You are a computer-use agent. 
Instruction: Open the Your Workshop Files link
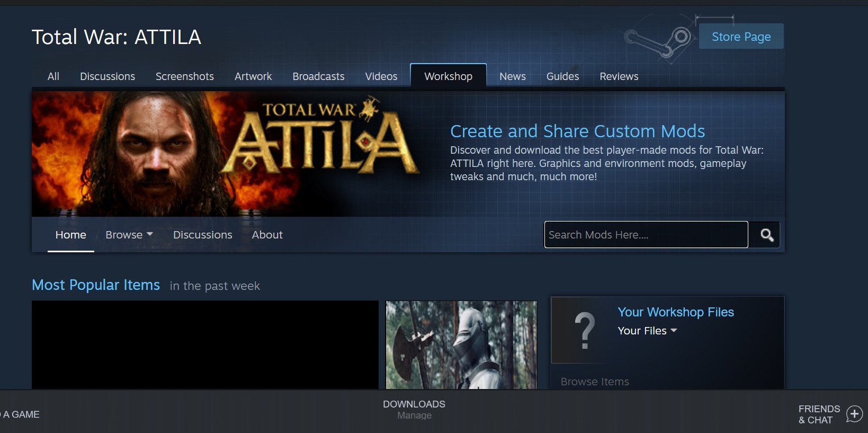click(676, 312)
